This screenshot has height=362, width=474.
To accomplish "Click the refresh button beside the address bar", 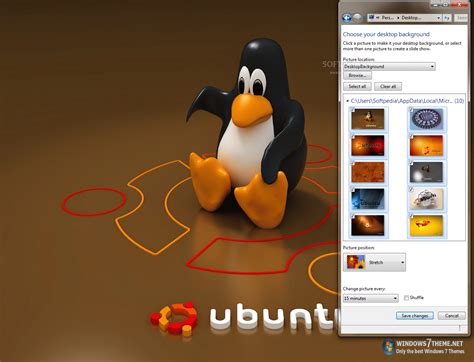I will (x=447, y=18).
